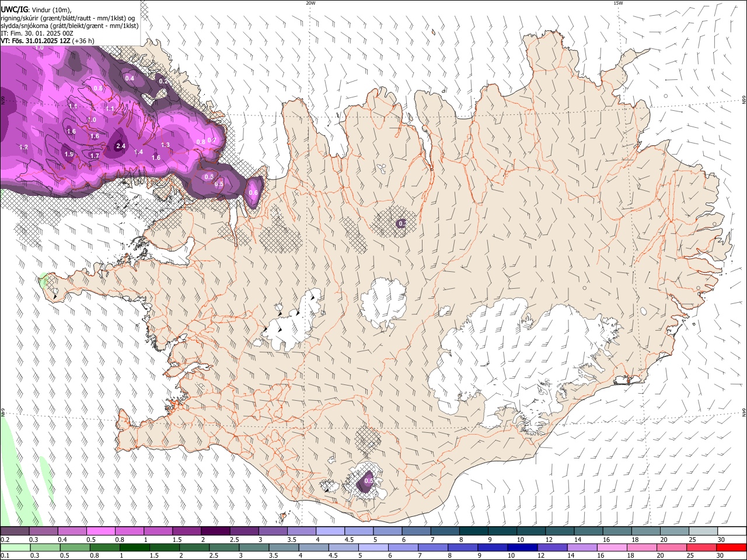Click the 'IT: Fim. 30. 01. 2025 00Z' line
This screenshot has height=560, width=747.
pos(37,33)
